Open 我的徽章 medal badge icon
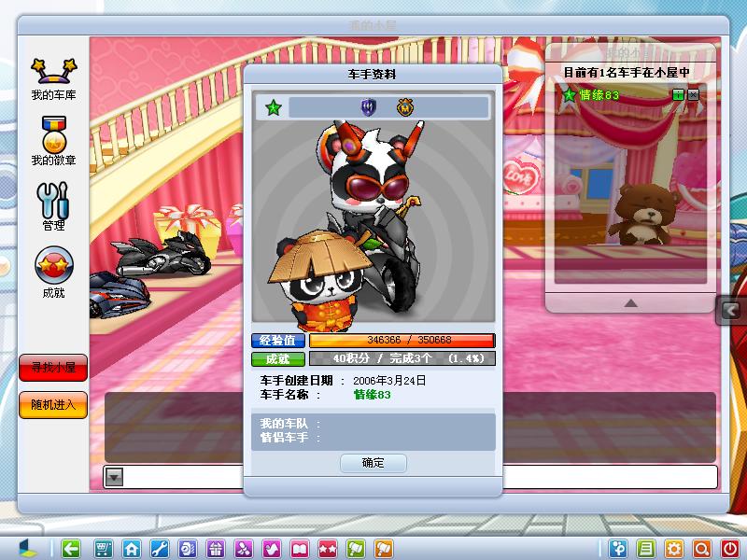This screenshot has height=560, width=747. coord(53,141)
